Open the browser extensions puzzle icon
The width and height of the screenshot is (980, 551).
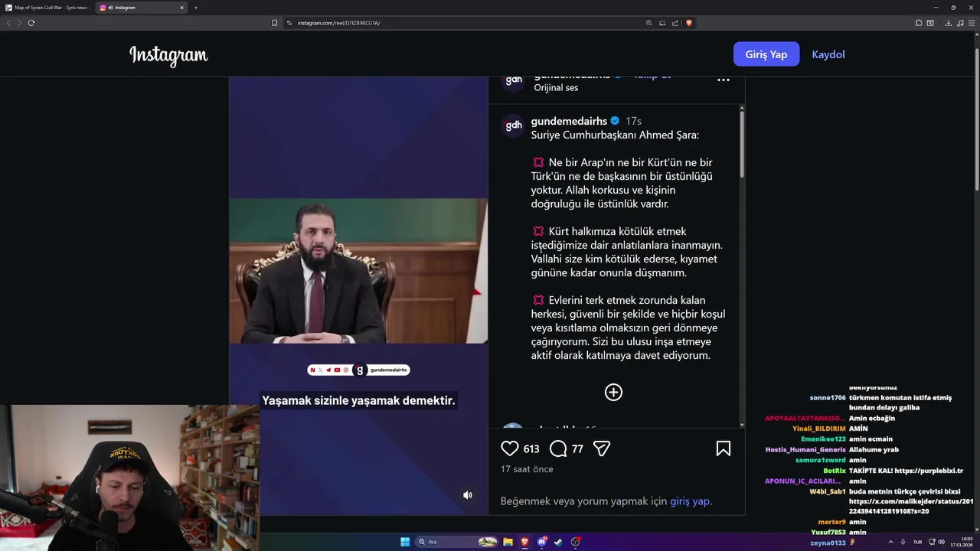(919, 23)
